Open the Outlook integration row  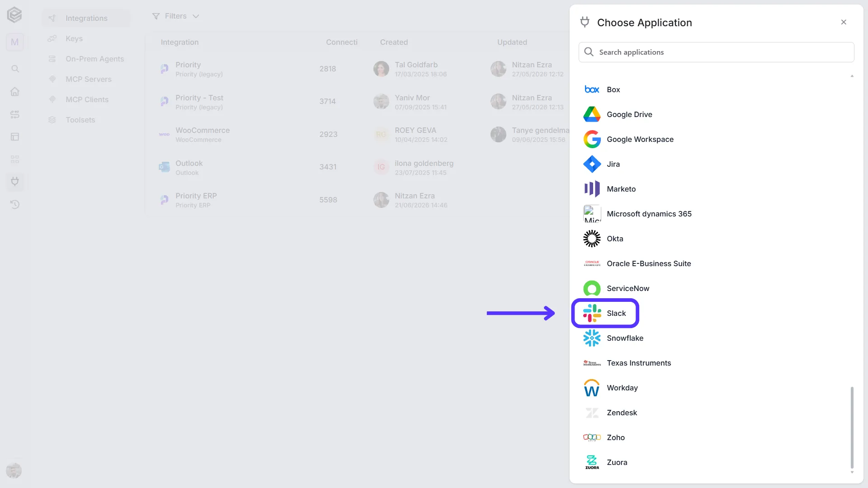357,167
